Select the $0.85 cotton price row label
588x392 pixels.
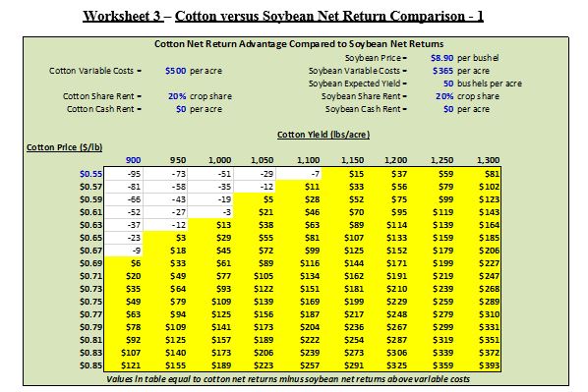[x=90, y=365]
